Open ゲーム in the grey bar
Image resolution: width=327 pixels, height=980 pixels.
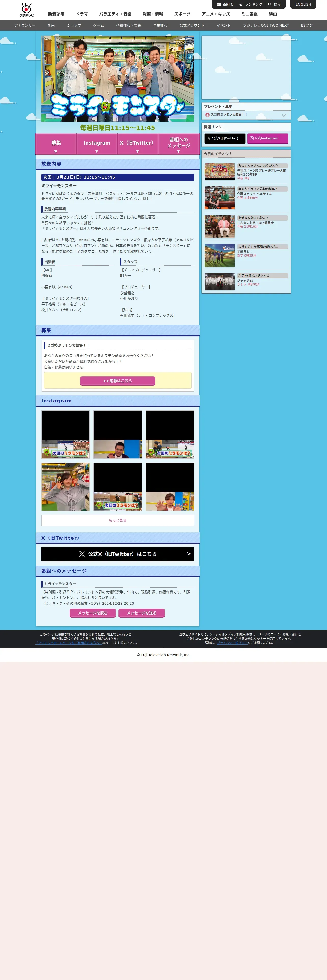click(99, 25)
